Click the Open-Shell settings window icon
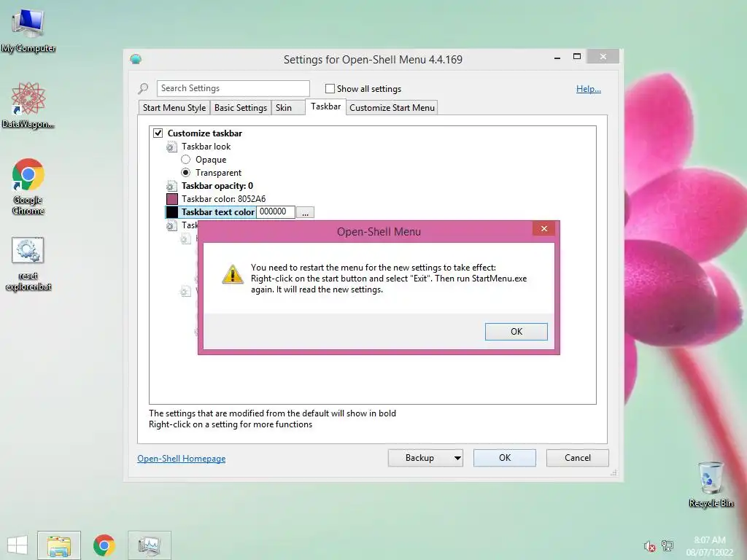 (136, 59)
